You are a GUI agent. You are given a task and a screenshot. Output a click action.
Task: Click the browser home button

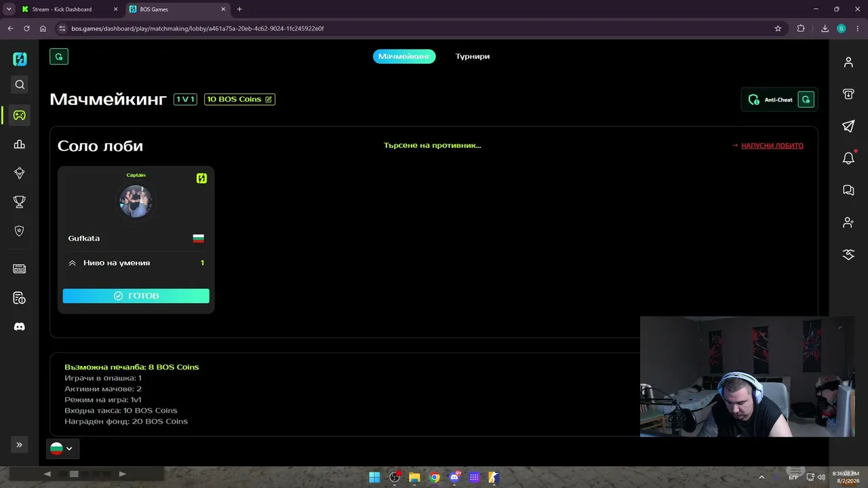pyautogui.click(x=43, y=28)
